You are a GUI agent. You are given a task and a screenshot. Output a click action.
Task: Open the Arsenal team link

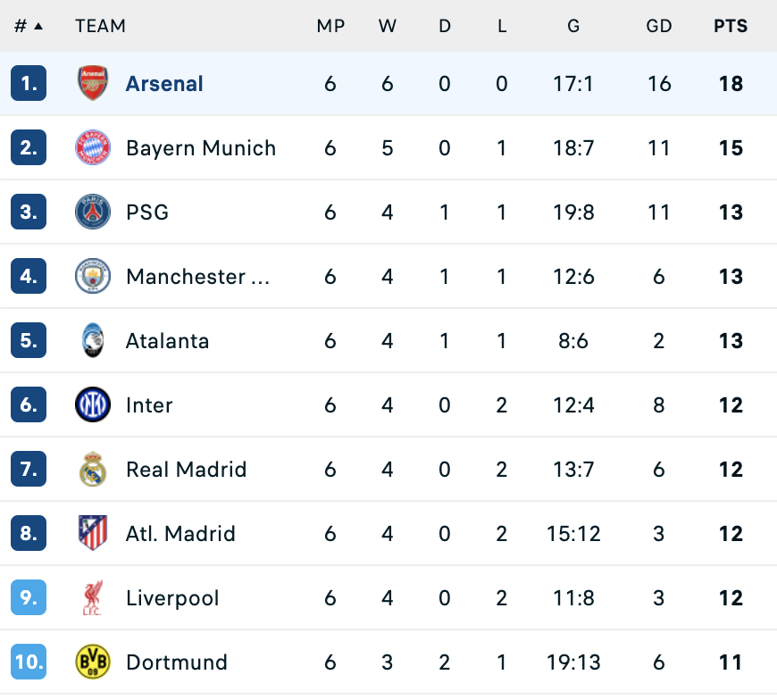pyautogui.click(x=164, y=83)
